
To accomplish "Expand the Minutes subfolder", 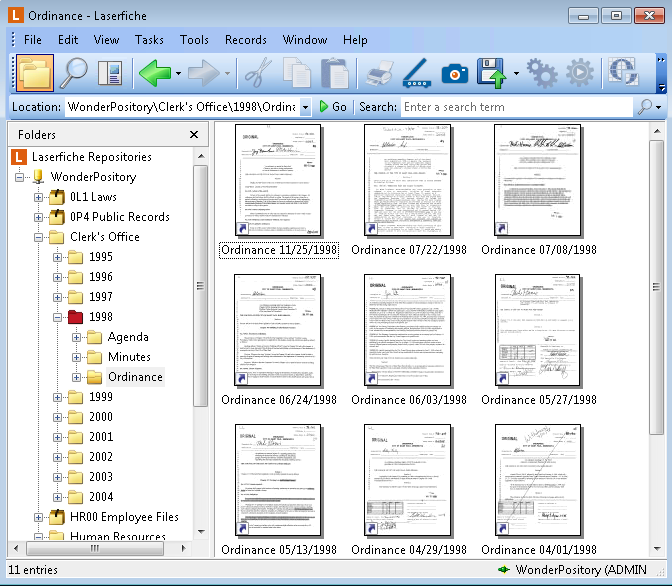I will tap(76, 357).
